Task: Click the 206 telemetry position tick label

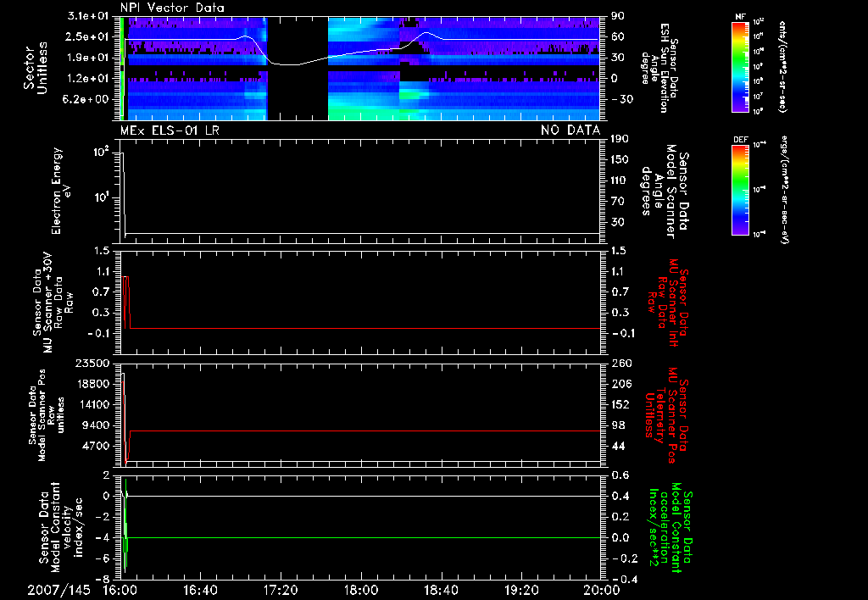Action: [x=620, y=384]
